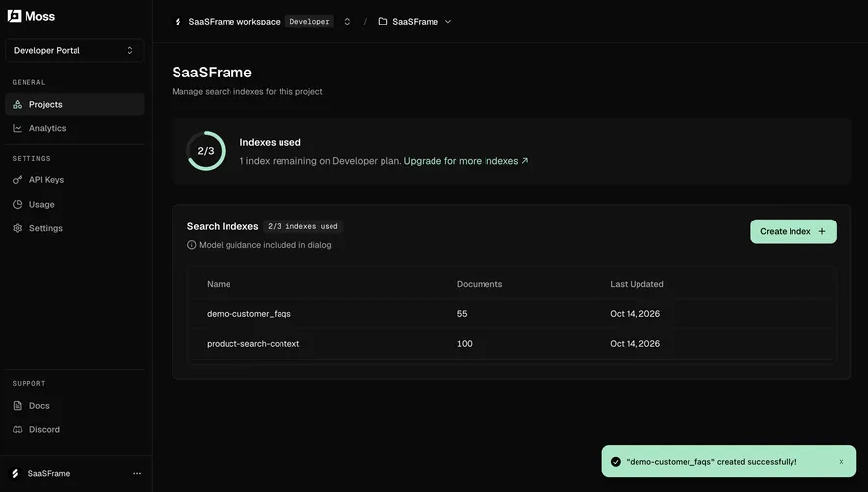Click the Documents column header
868x492 pixels.
click(480, 284)
